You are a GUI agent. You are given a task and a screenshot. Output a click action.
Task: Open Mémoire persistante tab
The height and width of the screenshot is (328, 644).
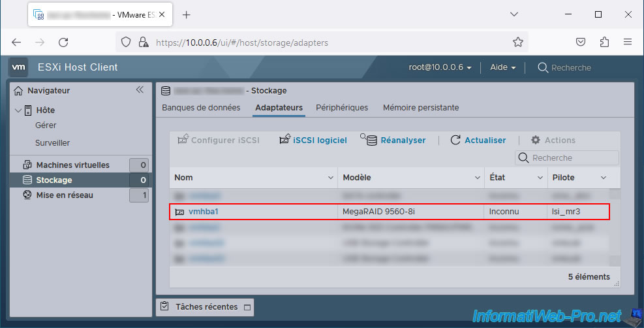tap(421, 108)
